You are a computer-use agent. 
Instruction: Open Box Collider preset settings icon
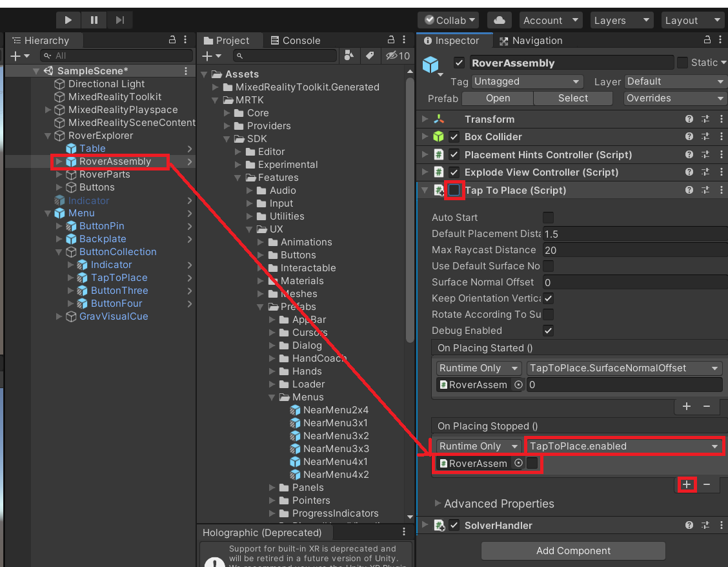(x=705, y=137)
